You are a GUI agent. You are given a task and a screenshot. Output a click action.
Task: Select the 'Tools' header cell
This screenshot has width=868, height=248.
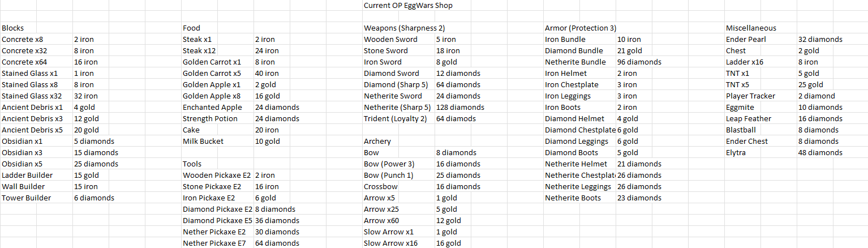coord(217,164)
